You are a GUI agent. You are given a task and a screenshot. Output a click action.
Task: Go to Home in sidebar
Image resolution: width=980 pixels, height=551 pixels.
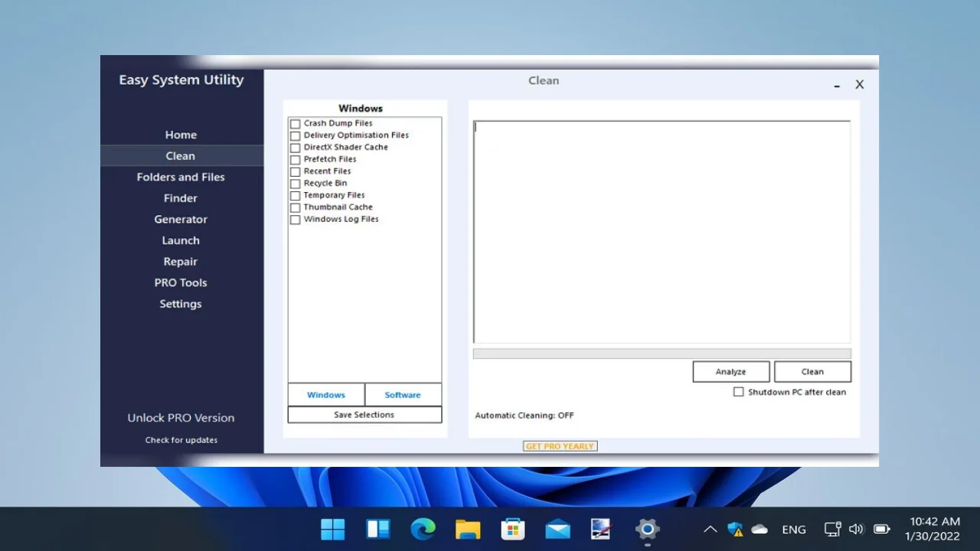pos(181,135)
